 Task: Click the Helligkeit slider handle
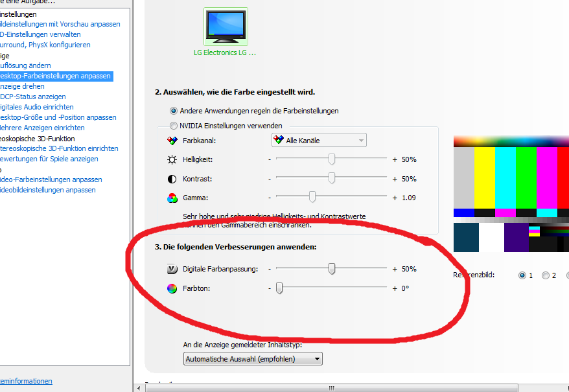332,159
